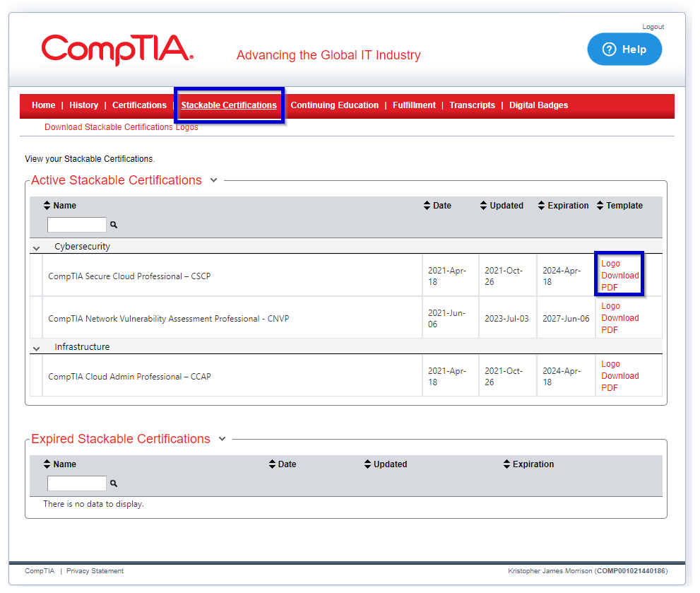Sort active certifications by Expiration
This screenshot has height=593, width=700.
tap(564, 206)
